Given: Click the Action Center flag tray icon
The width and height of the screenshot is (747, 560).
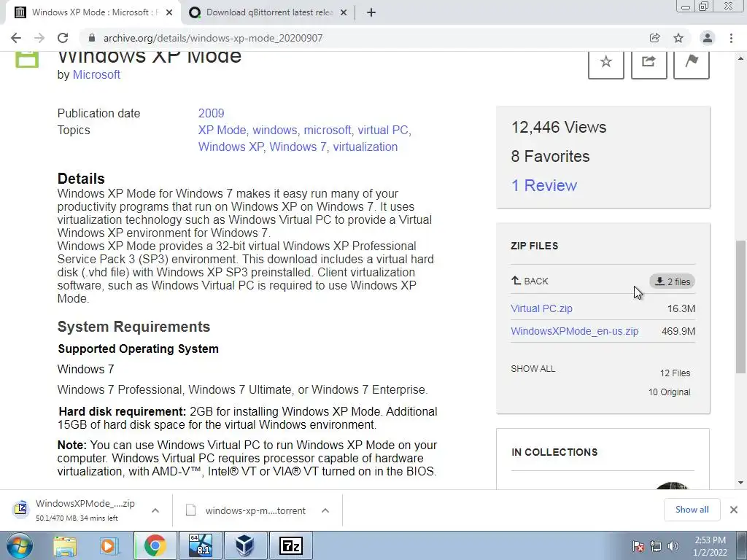Looking at the screenshot, I should point(638,546).
